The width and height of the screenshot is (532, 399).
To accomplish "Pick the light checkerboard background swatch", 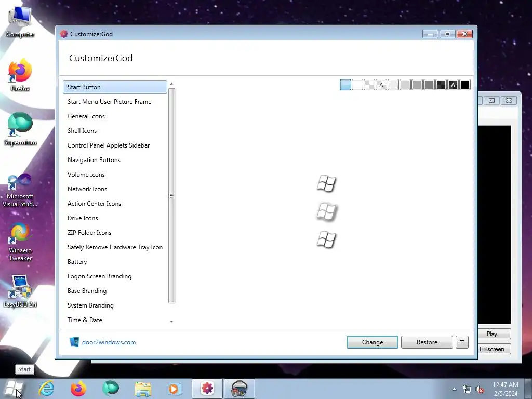I will tap(369, 85).
